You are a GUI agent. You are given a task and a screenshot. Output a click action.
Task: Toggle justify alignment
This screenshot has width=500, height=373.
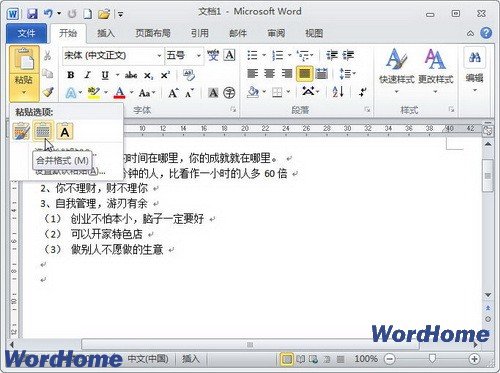[x=305, y=74]
